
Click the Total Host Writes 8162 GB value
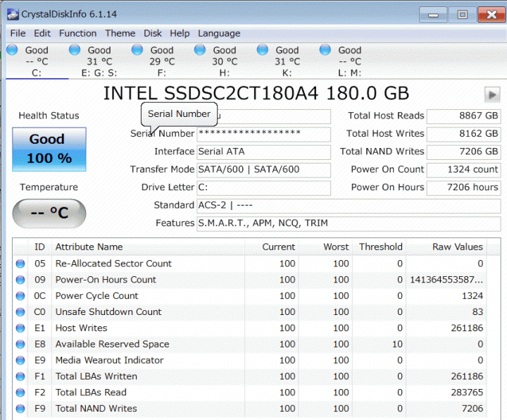coord(463,134)
